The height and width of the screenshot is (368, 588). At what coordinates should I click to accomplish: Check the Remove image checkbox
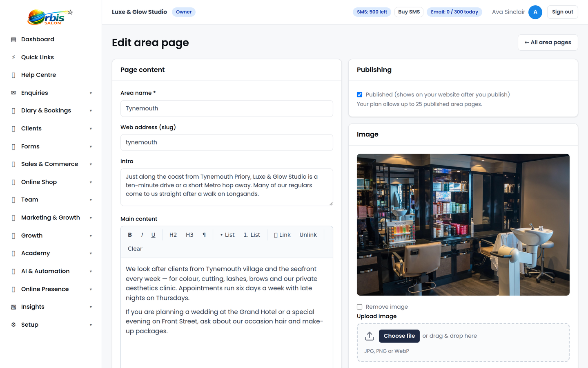tap(360, 307)
